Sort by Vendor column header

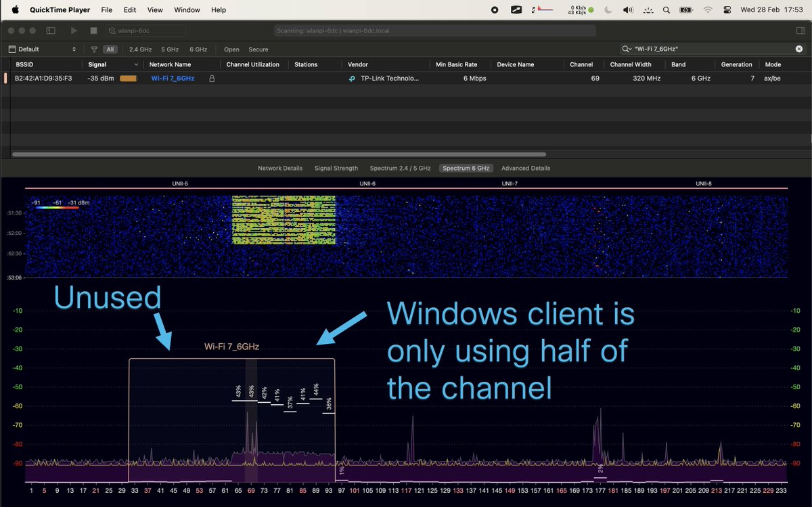(x=358, y=64)
